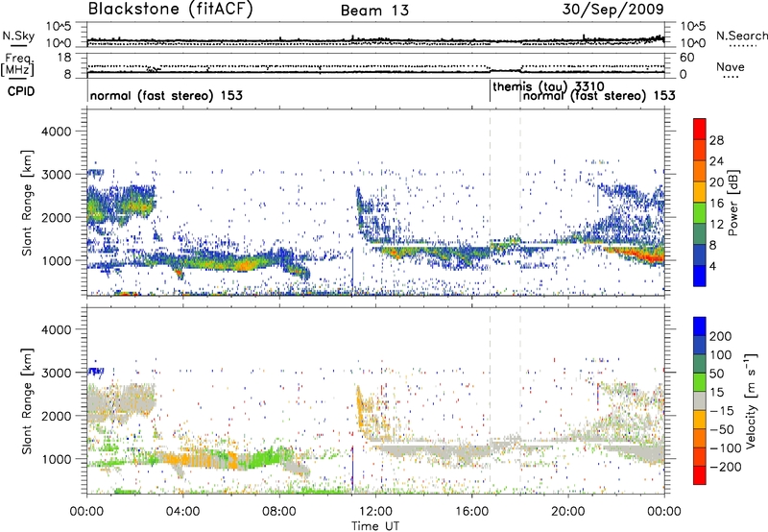
Task: Click the red bottom of velocity colorbar
Action: pyautogui.click(x=700, y=476)
